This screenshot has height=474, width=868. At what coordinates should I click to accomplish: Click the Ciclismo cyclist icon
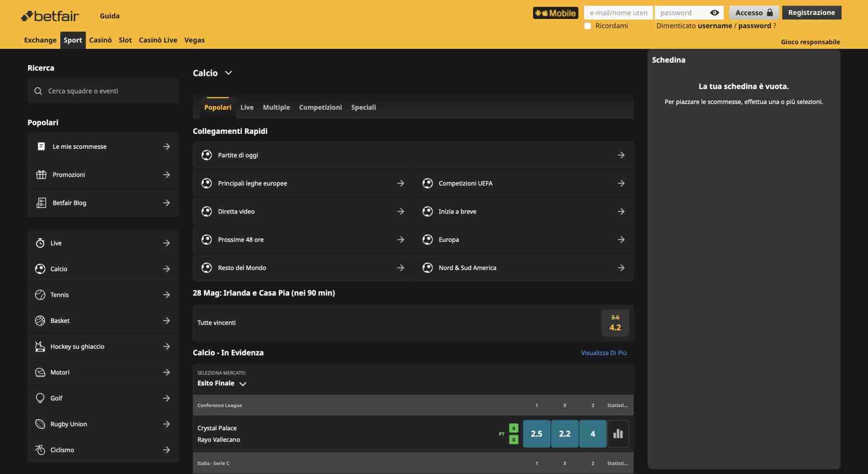click(40, 450)
